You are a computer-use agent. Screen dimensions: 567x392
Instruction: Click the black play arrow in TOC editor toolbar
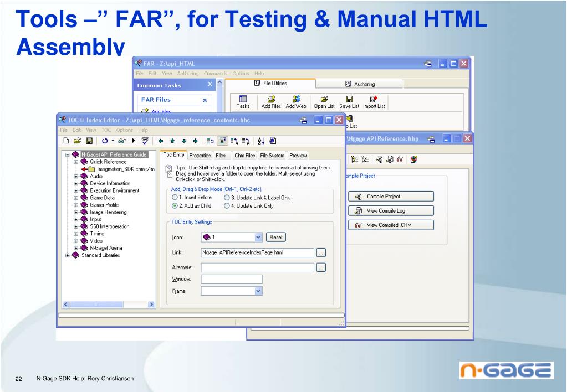point(134,141)
